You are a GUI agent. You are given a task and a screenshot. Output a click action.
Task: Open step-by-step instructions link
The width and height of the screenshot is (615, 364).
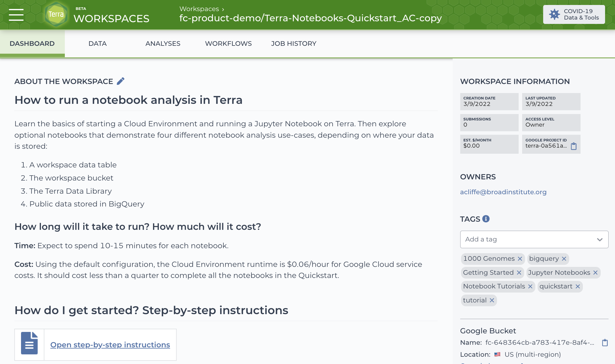(110, 345)
